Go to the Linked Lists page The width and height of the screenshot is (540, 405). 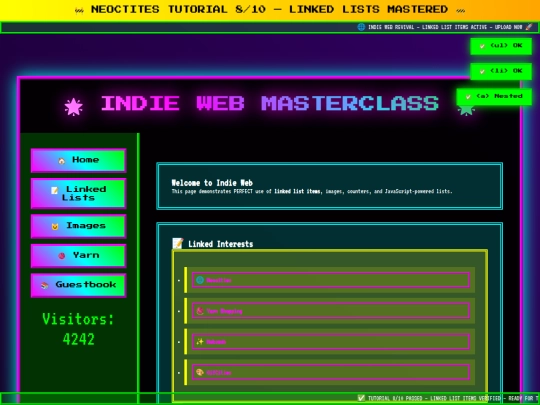[79, 193]
